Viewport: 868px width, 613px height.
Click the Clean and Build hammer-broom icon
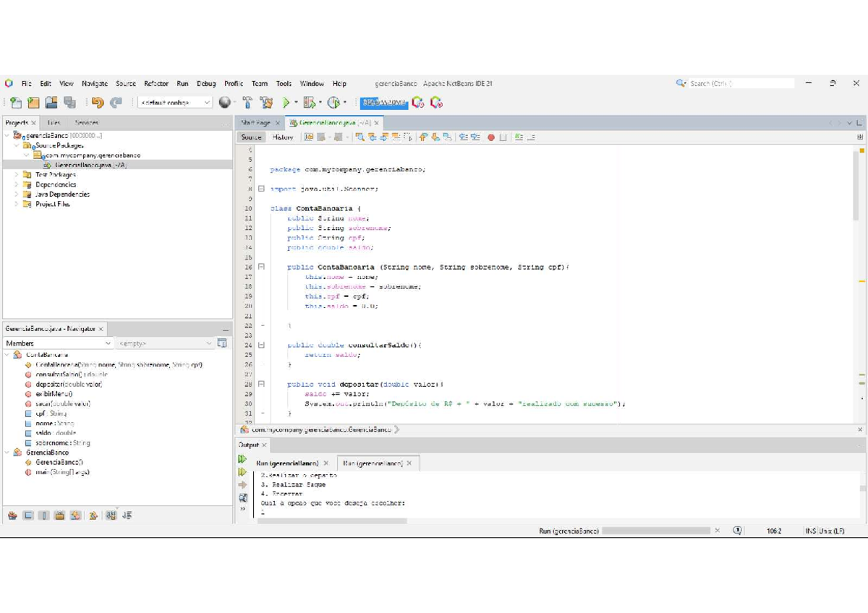pos(266,103)
